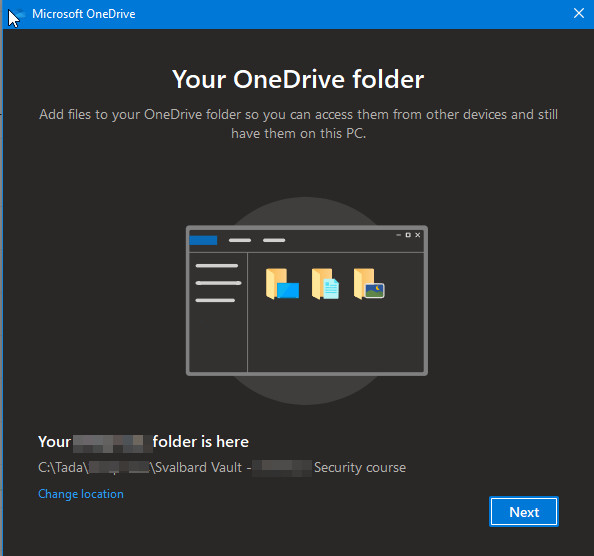Click the "Your OneDrive folder" heading
The height and width of the screenshot is (556, 594).
coord(298,79)
